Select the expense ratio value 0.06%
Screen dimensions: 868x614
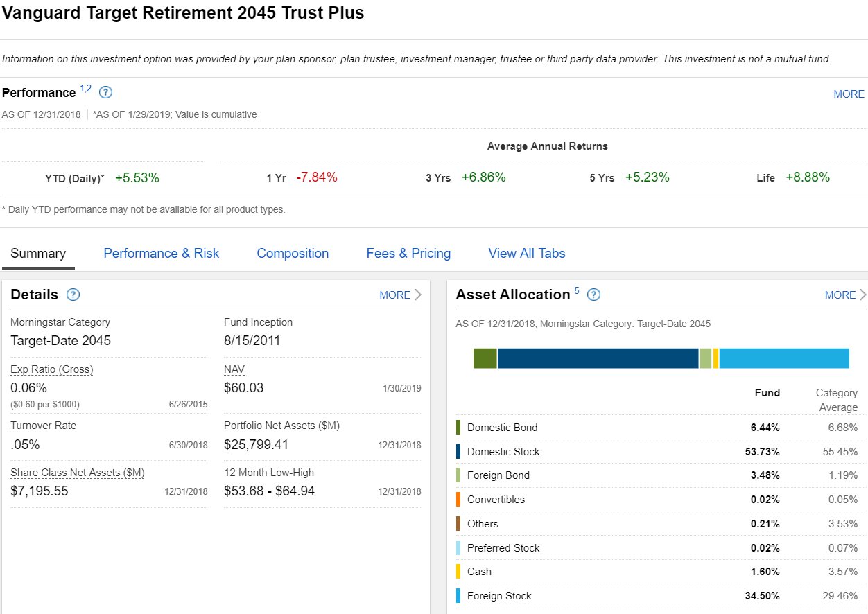point(29,388)
